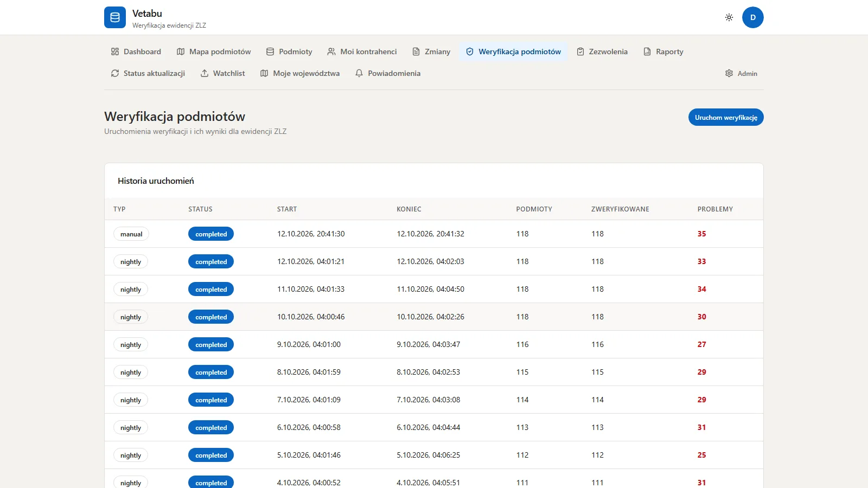Click completed status in the manual row
Screen dimensions: 868x488
pyautogui.click(x=211, y=234)
